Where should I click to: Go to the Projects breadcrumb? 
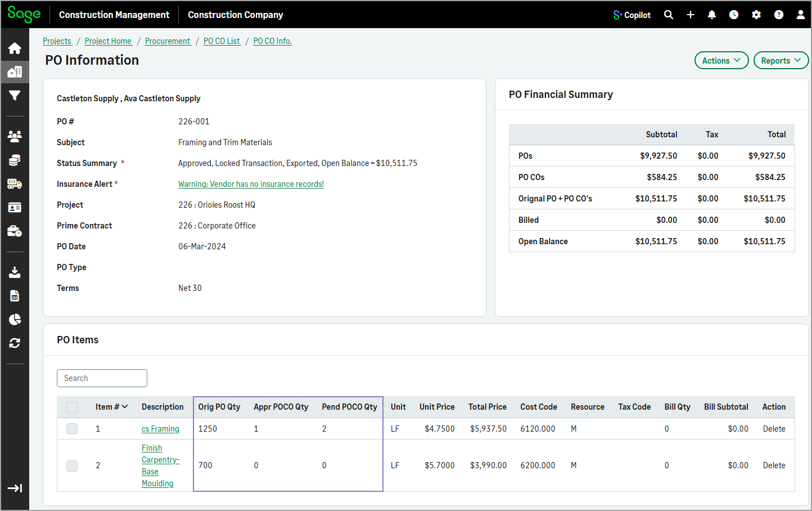coord(57,41)
